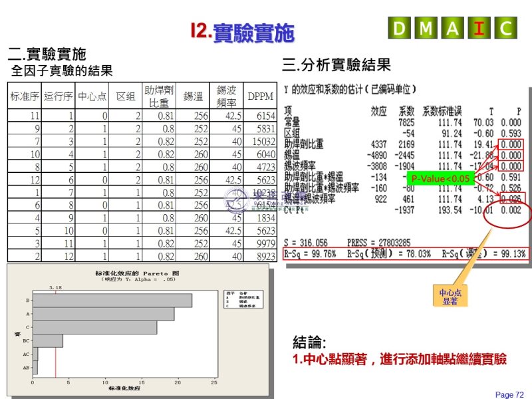Click the 标准序 column header
This screenshot has width=532, height=399.
click(25, 96)
